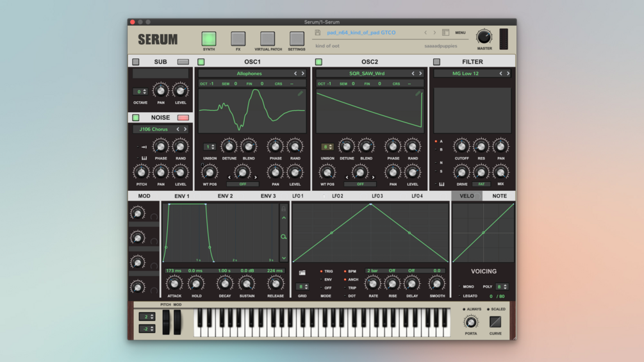This screenshot has height=362, width=644.
Task: Click the envelope up chevron icon
Action: [284, 218]
